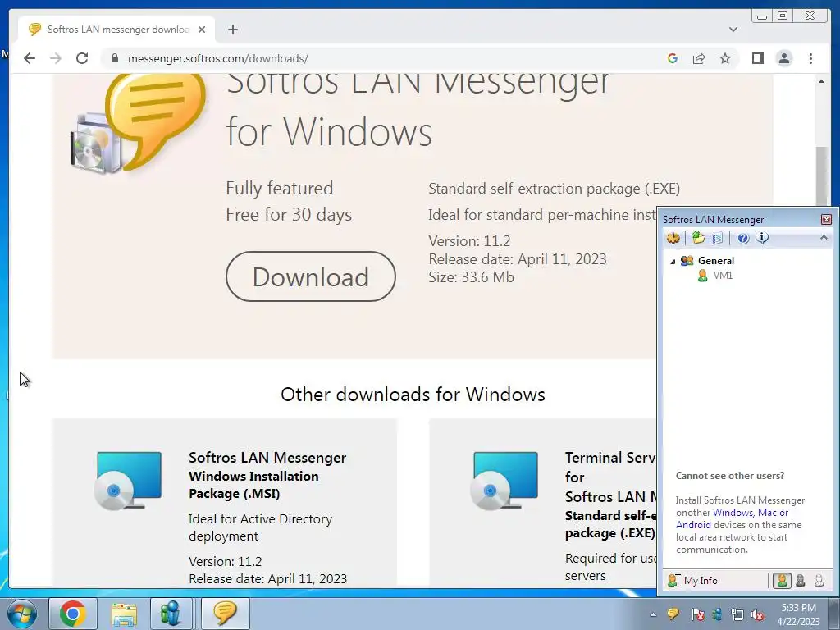This screenshot has width=840, height=630.
Task: Reload the page with the refresh icon
Action: [82, 58]
